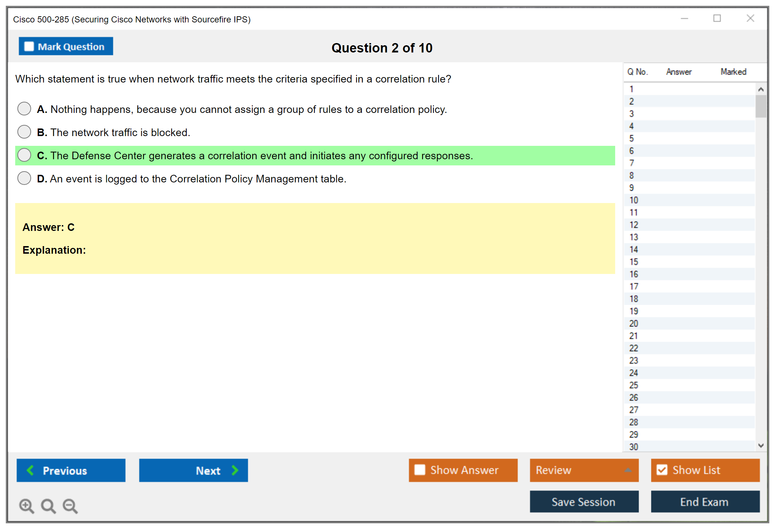This screenshot has width=778, height=532.
Task: Click the zoom in magnifier icon
Action: pos(26,506)
